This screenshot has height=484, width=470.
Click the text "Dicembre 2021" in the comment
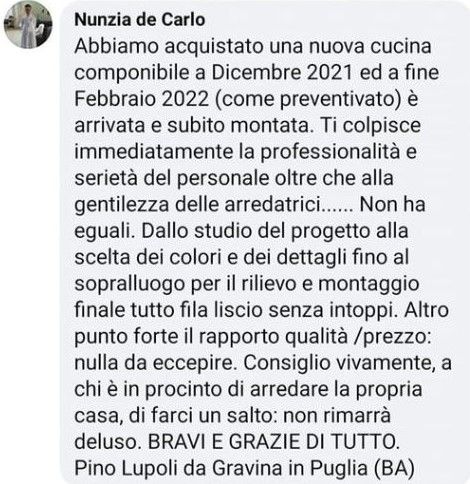coord(282,72)
